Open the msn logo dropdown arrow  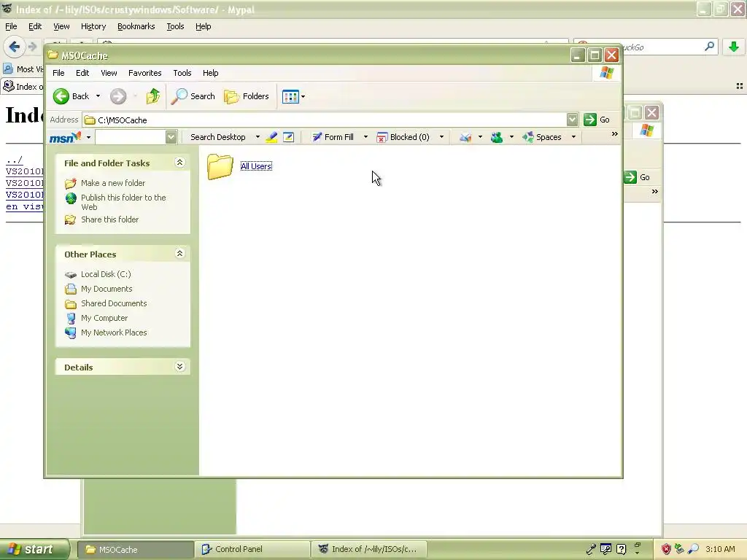(88, 137)
